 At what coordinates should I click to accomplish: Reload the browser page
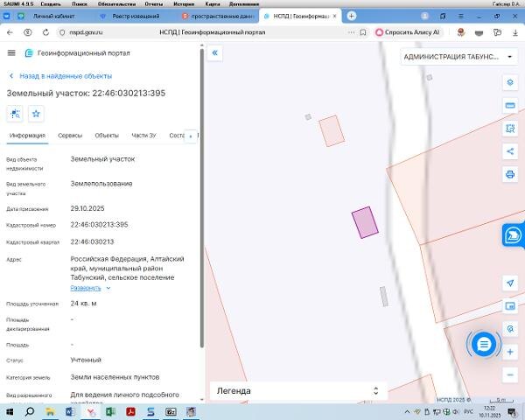(x=45, y=32)
